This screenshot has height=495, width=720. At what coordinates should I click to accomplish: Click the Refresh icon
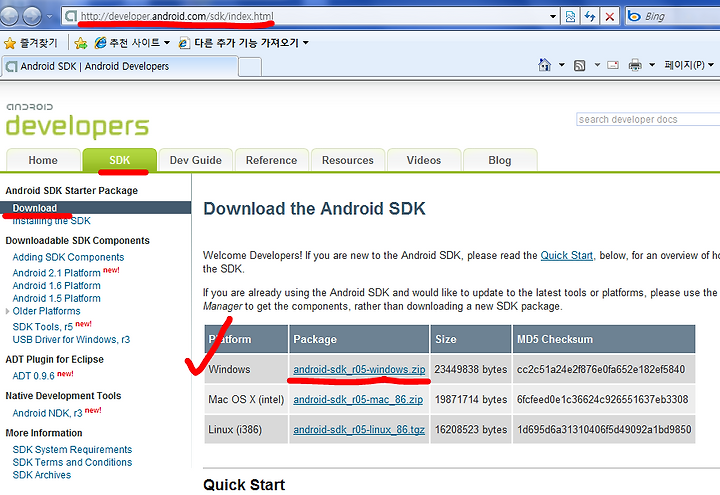click(590, 17)
